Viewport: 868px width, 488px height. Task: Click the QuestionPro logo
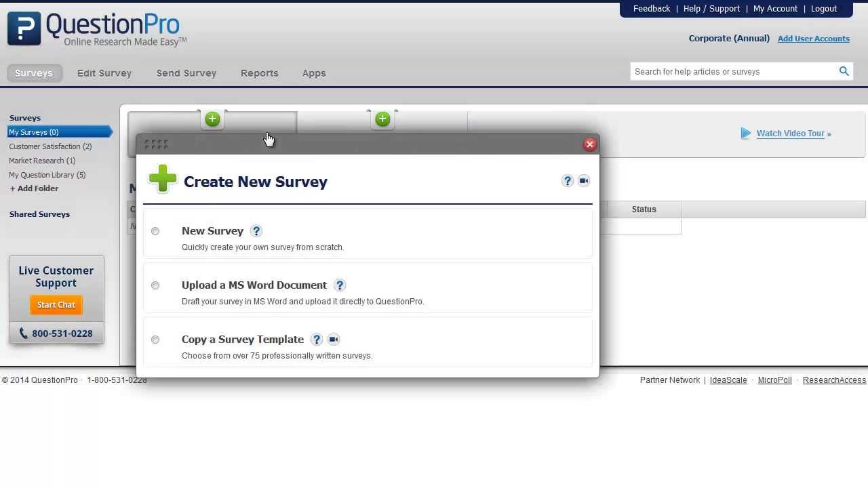(96, 30)
